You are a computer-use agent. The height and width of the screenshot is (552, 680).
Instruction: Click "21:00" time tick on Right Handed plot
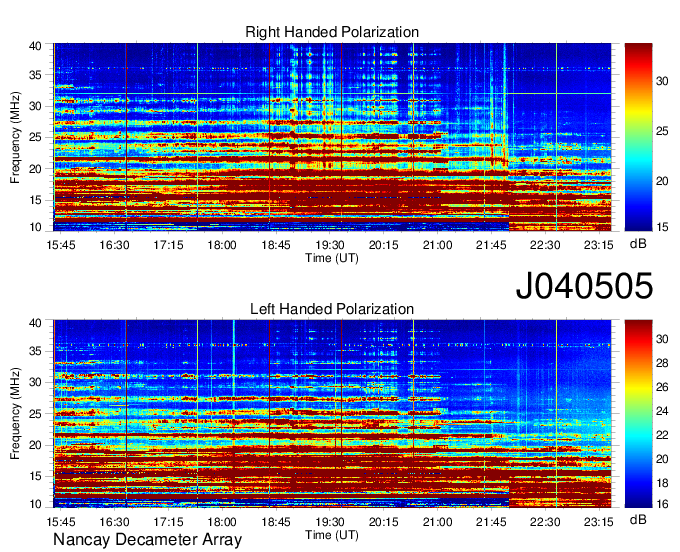(437, 245)
